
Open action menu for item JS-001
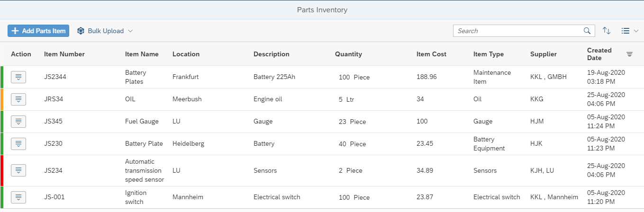18,197
